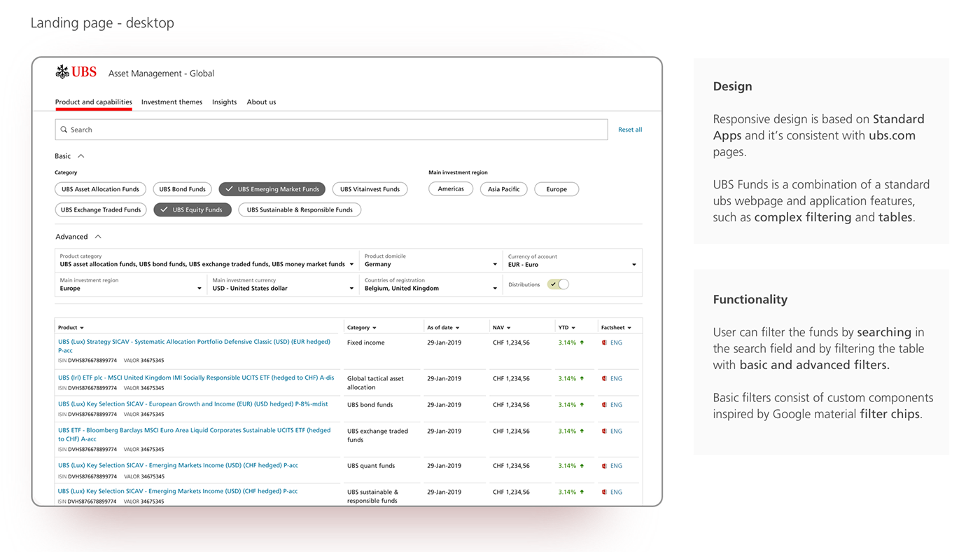Screen dimensions: 980x552
Task: Click in the Search input field
Action: [x=331, y=130]
